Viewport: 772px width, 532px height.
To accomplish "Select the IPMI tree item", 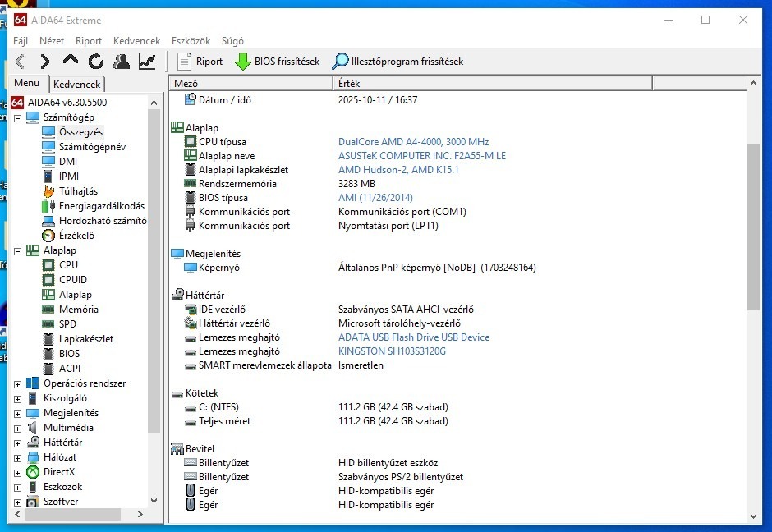I will pyautogui.click(x=69, y=177).
